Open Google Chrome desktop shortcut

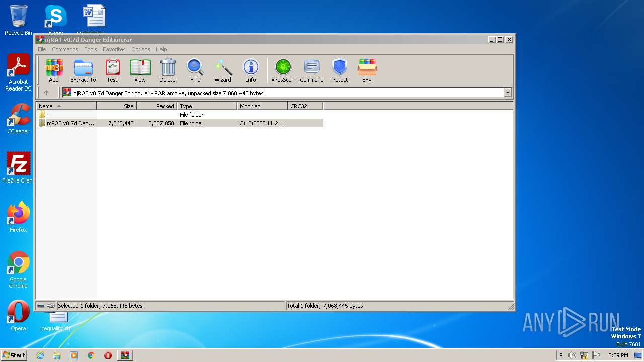18,270
